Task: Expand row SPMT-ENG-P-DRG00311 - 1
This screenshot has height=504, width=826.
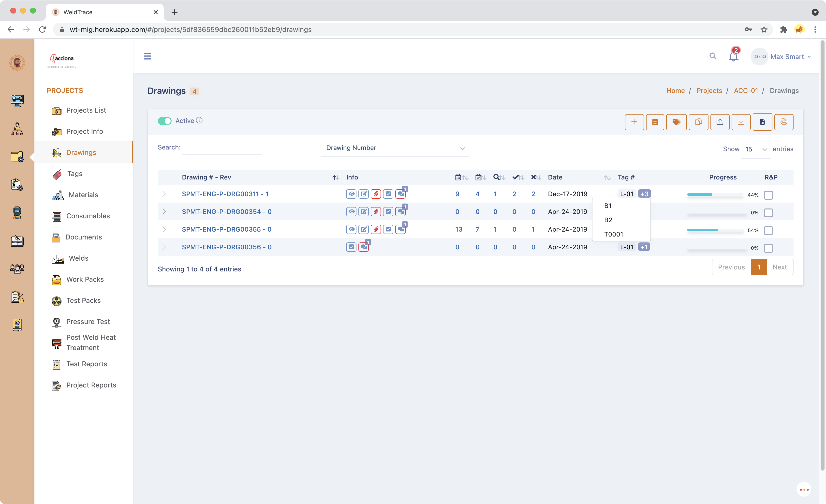Action: (164, 194)
